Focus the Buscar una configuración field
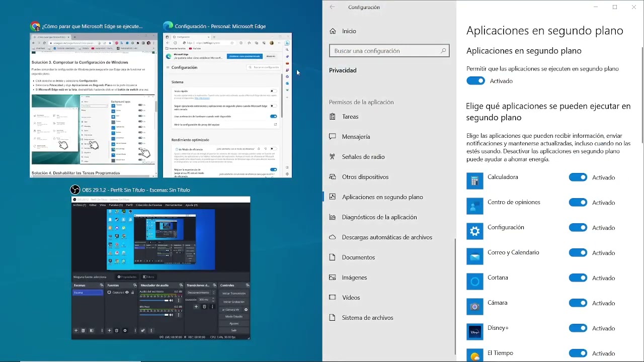Image resolution: width=644 pixels, height=362 pixels. point(389,51)
